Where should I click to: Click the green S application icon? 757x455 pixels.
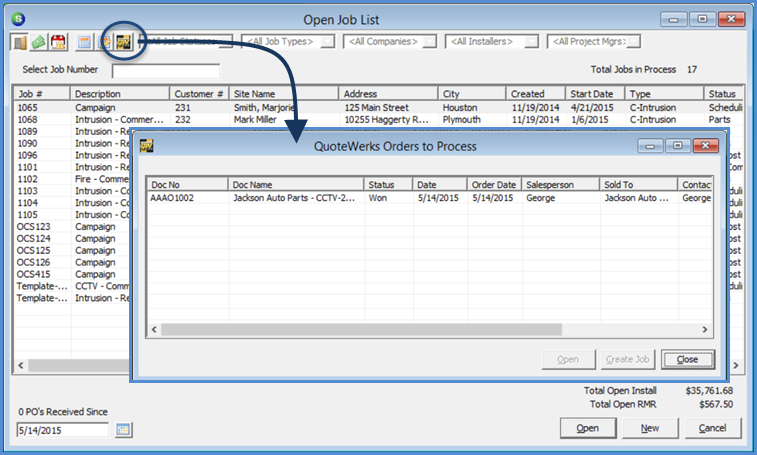(18, 19)
